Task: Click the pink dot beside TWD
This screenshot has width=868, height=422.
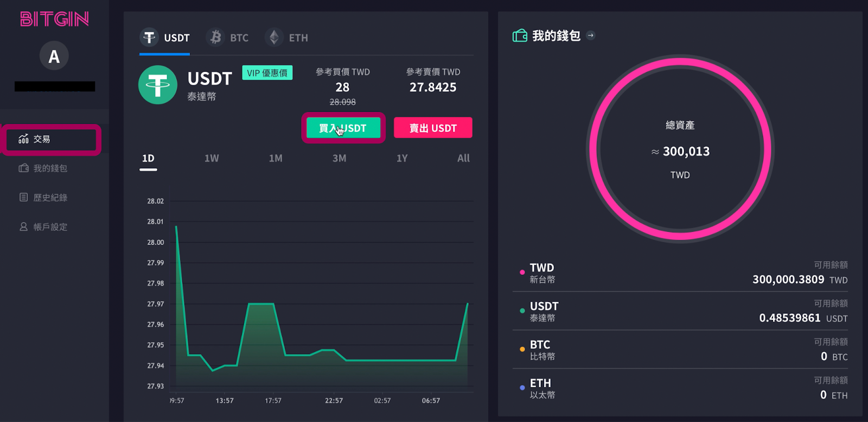Action: (522, 273)
